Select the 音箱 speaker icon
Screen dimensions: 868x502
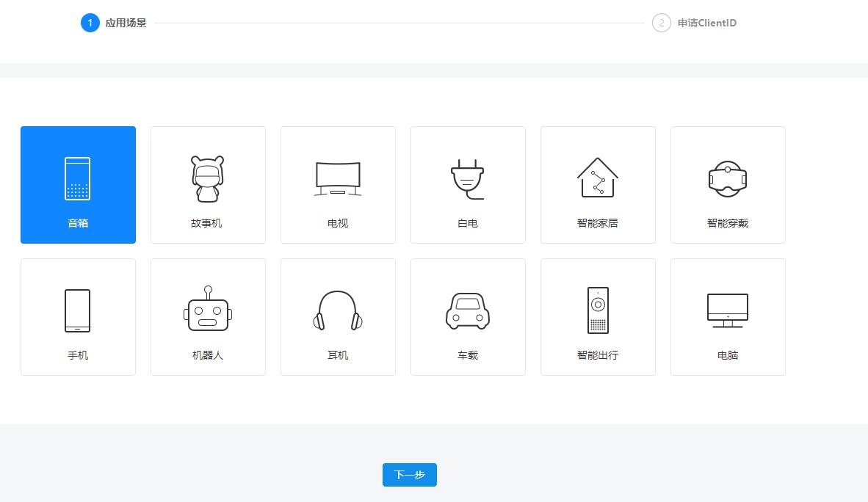click(78, 178)
